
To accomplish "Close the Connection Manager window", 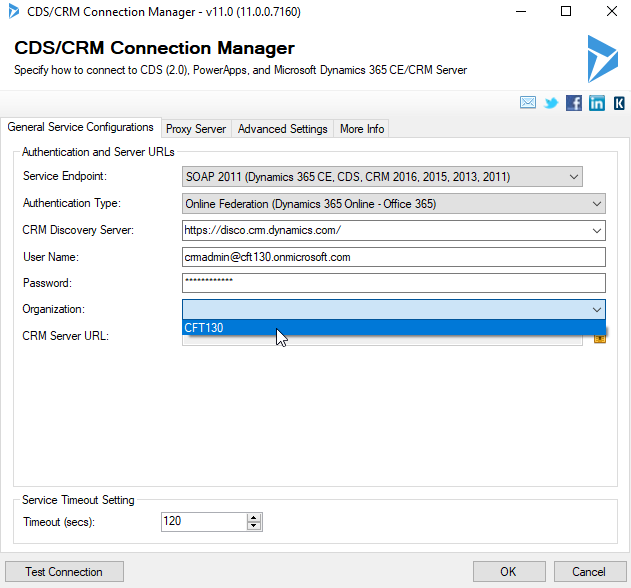I will click(x=612, y=11).
